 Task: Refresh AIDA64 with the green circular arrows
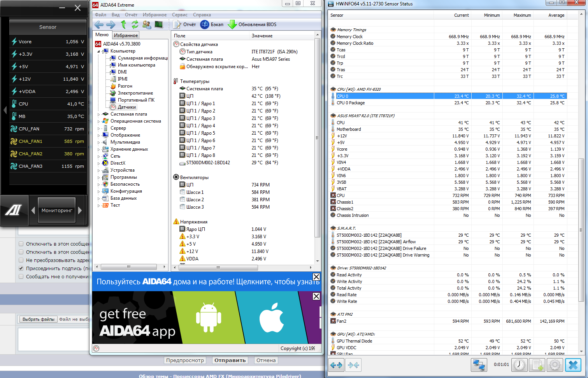[135, 25]
